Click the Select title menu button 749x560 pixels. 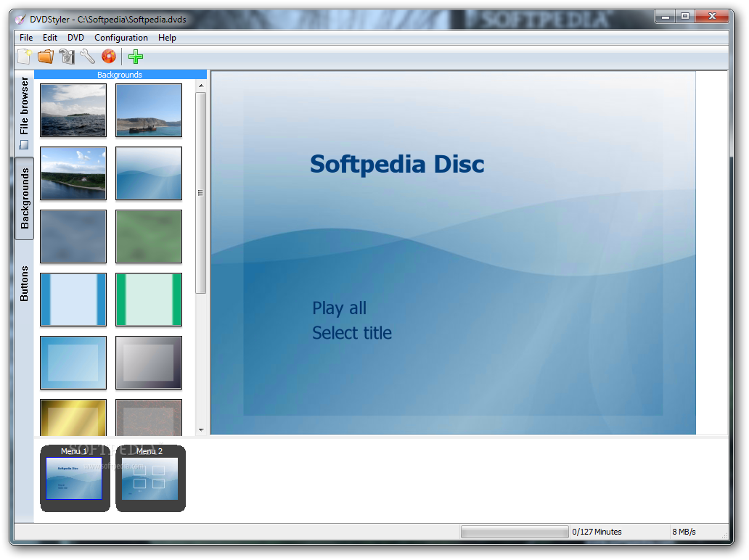352,333
